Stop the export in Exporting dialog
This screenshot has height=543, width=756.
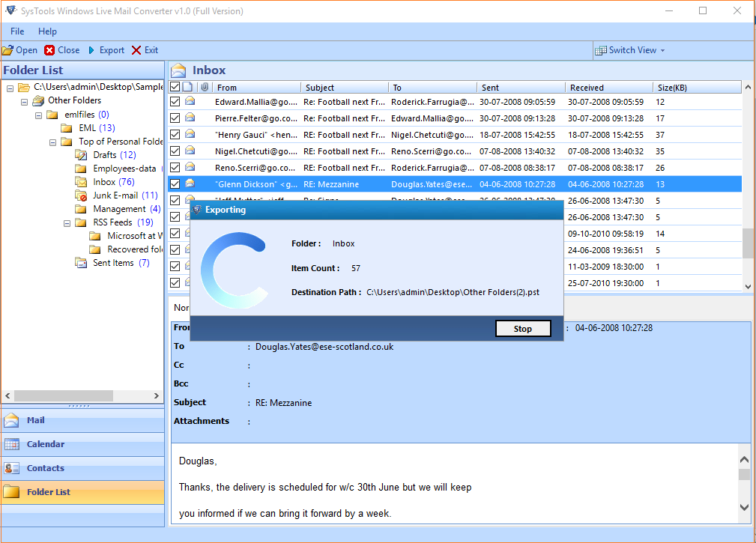click(x=523, y=329)
